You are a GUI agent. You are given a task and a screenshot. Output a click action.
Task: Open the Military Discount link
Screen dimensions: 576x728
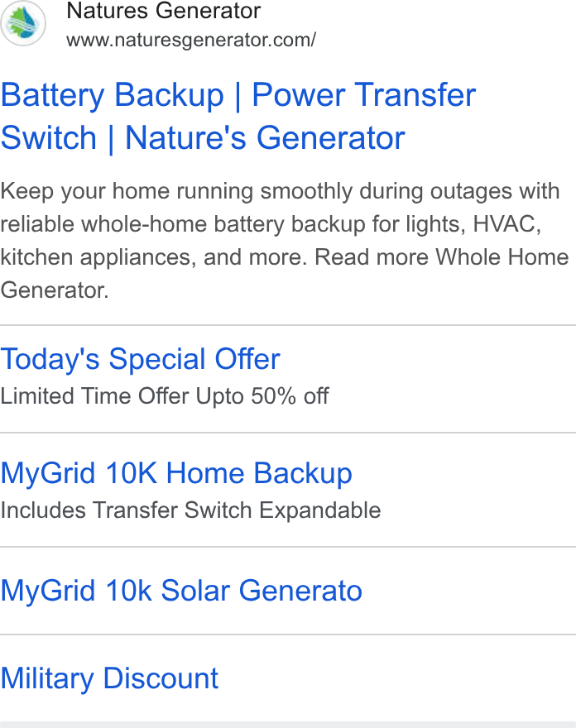click(x=109, y=678)
